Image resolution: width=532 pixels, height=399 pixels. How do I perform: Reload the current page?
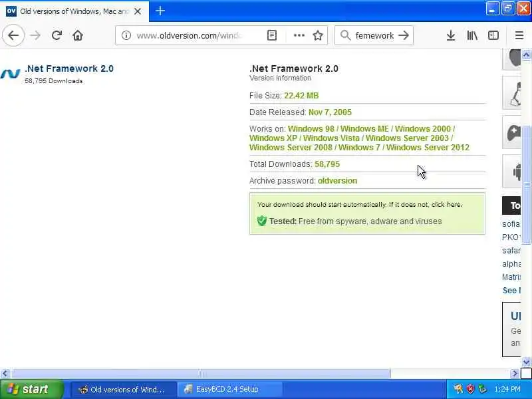click(57, 35)
